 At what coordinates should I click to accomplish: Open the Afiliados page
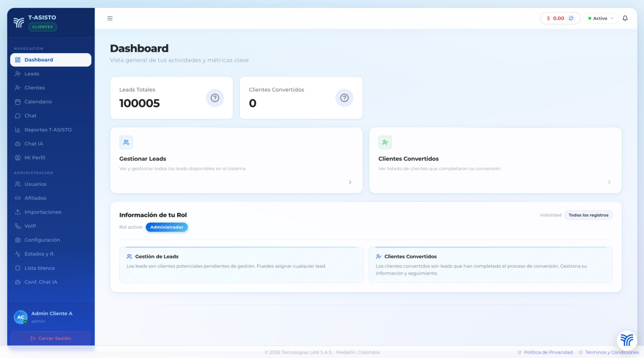click(51, 198)
